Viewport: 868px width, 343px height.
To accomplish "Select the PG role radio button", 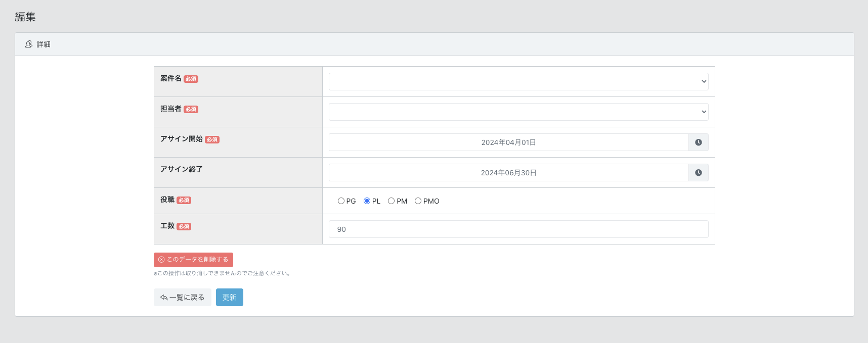I will [341, 201].
